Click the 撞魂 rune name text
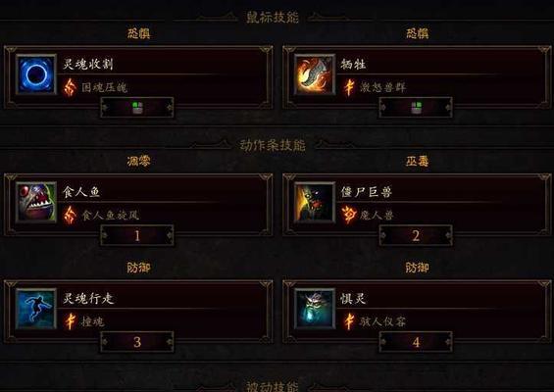This screenshot has height=392, width=554. pos(92,321)
